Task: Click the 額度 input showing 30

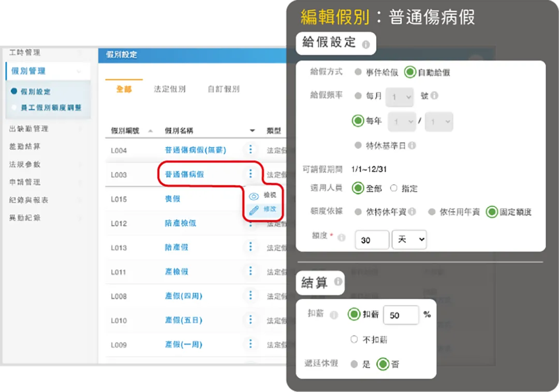Action: point(372,239)
